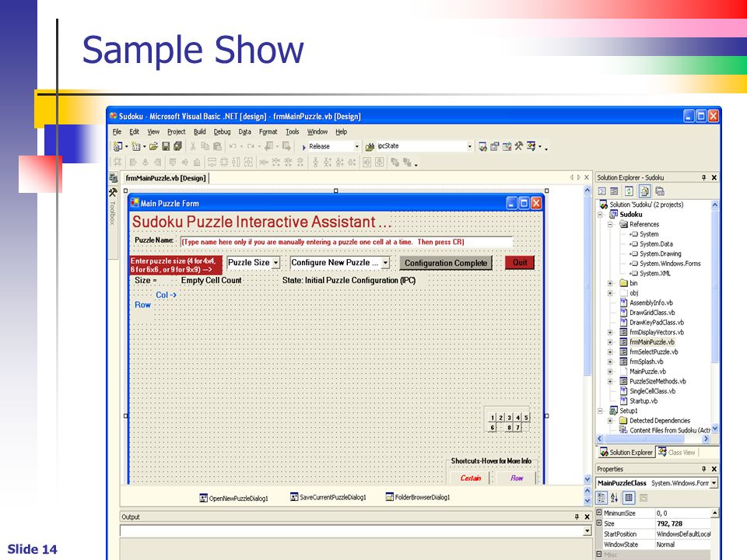Select the StartPosition property value

click(x=682, y=534)
